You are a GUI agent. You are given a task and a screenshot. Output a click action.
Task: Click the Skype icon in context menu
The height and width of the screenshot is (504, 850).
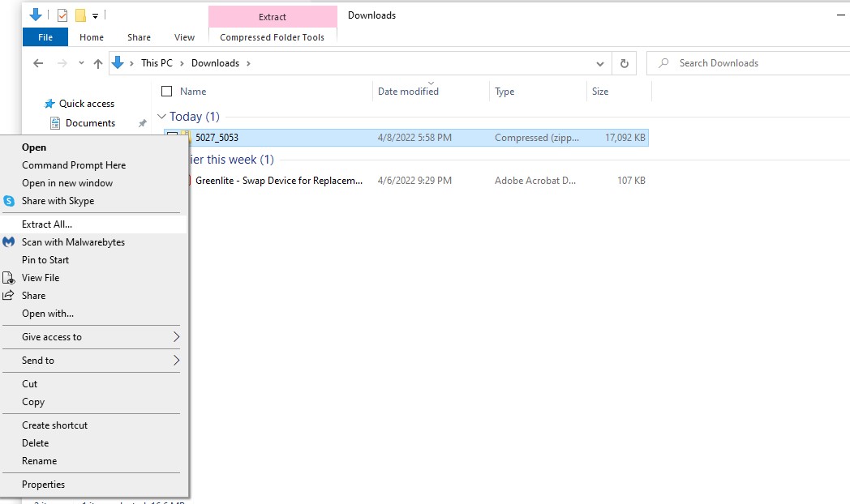pyautogui.click(x=9, y=201)
